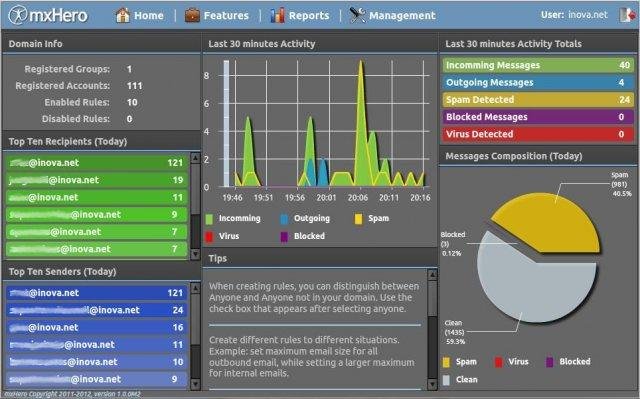640x399 pixels.
Task: Click the Reports bar chart icon
Action: coord(278,16)
